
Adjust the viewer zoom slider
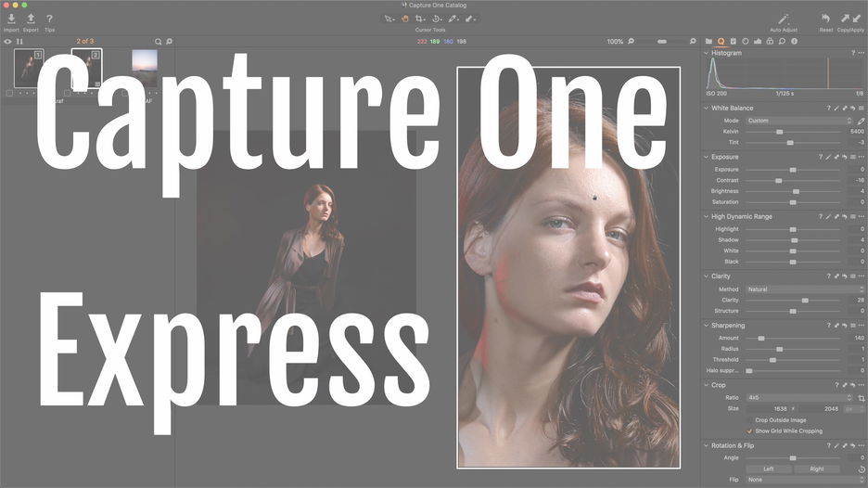tap(662, 42)
